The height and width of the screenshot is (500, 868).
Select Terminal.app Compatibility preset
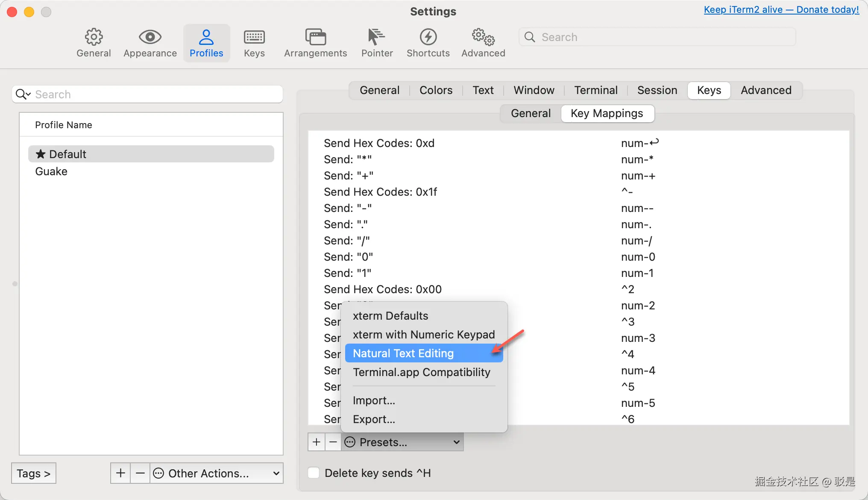(x=421, y=372)
